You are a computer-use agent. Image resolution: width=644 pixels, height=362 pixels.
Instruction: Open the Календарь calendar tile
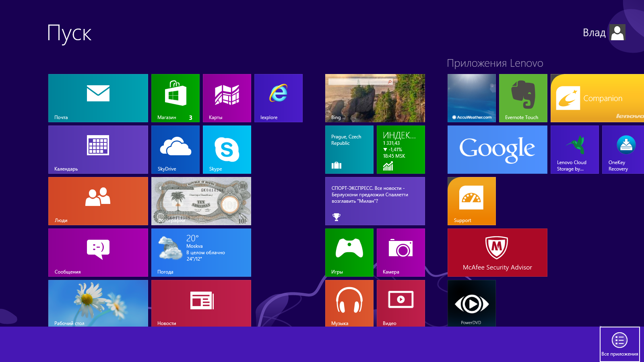(98, 150)
